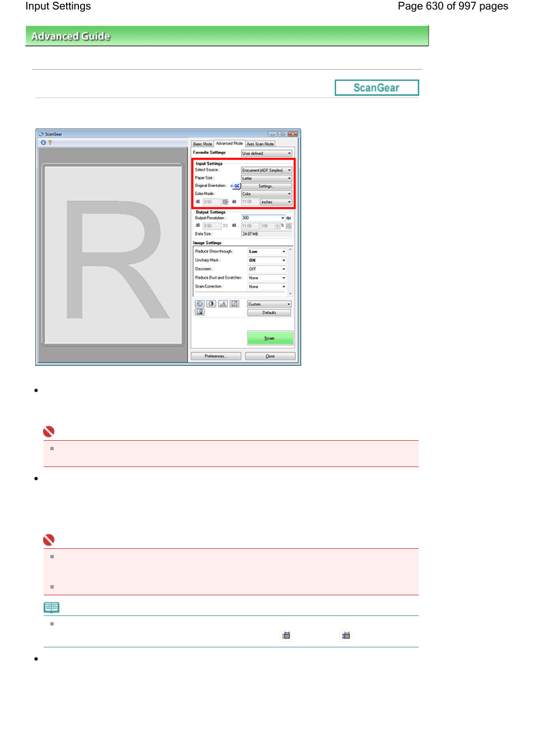Viewport: 534px width, 756px height.
Task: Click the first aspect ratio icon in note
Action: coord(286,636)
